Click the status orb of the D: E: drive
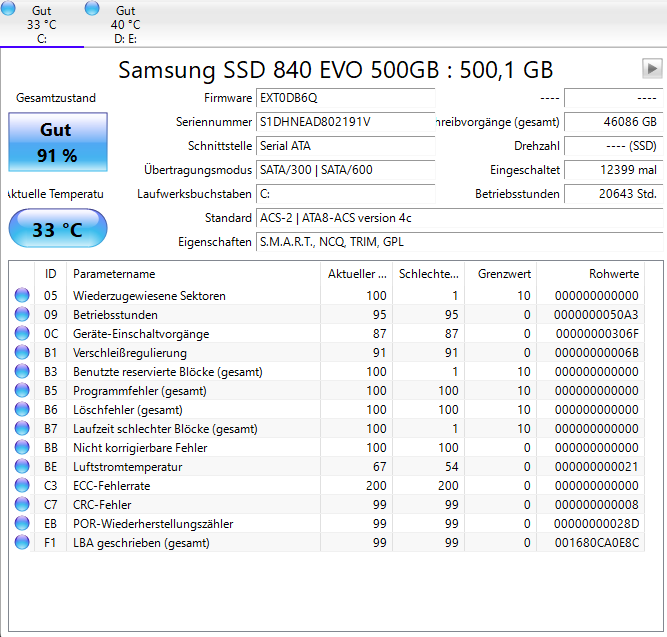The width and height of the screenshot is (667, 637). coord(92,8)
